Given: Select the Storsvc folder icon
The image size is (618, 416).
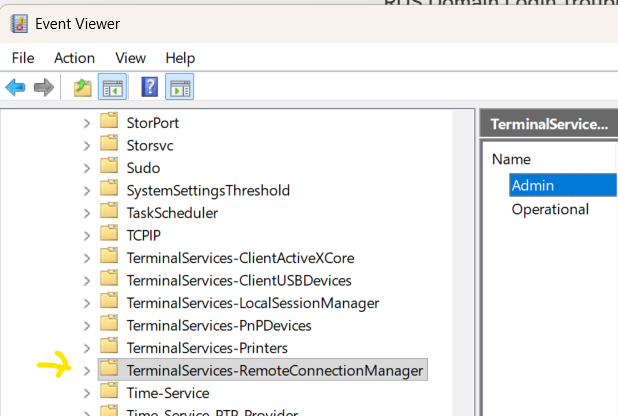Looking at the screenshot, I should (109, 143).
